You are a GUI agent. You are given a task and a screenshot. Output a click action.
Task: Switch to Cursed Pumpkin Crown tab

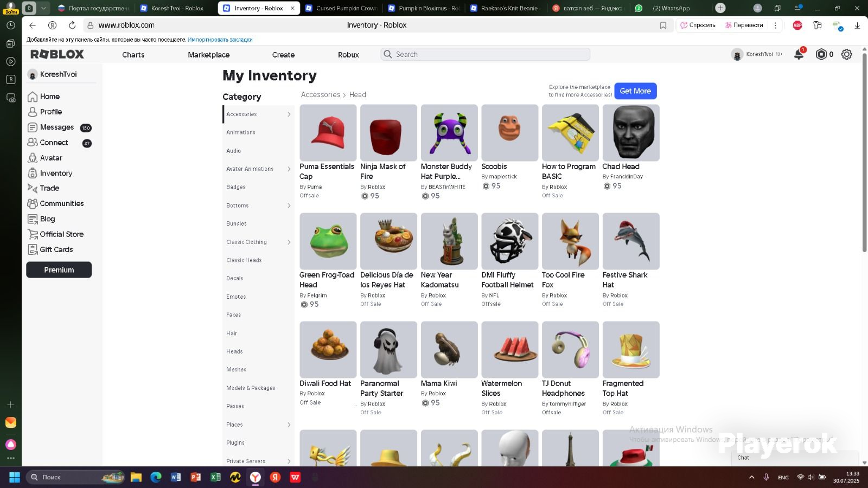tap(342, 8)
